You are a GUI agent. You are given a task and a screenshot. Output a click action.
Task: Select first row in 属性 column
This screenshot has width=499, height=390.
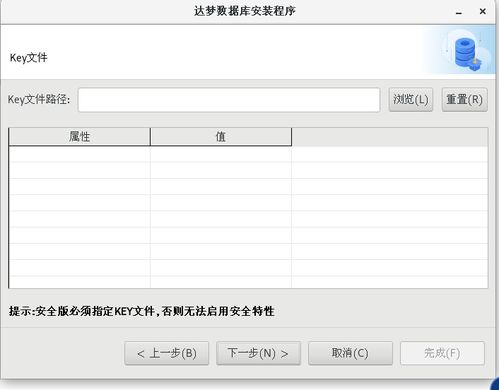(79, 154)
